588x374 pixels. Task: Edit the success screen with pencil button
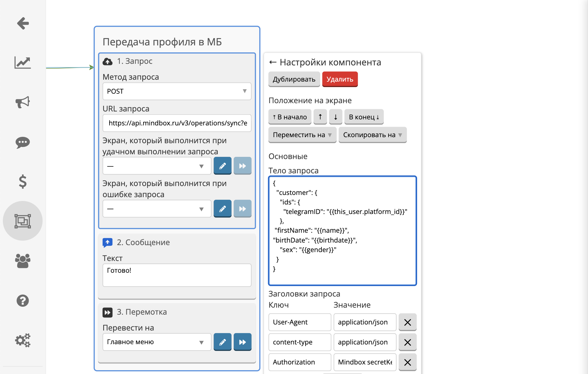pos(222,166)
